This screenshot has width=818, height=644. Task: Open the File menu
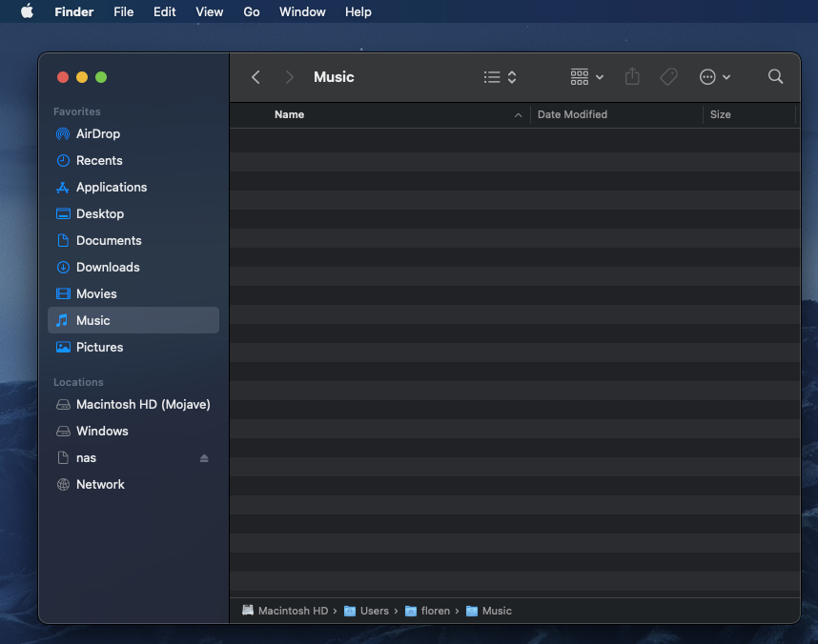point(124,11)
